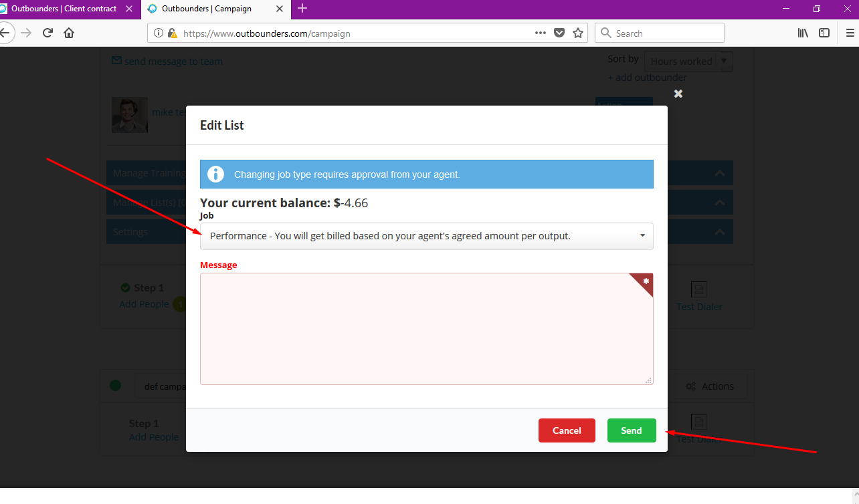Click Add People link under checked Step 1

(144, 304)
